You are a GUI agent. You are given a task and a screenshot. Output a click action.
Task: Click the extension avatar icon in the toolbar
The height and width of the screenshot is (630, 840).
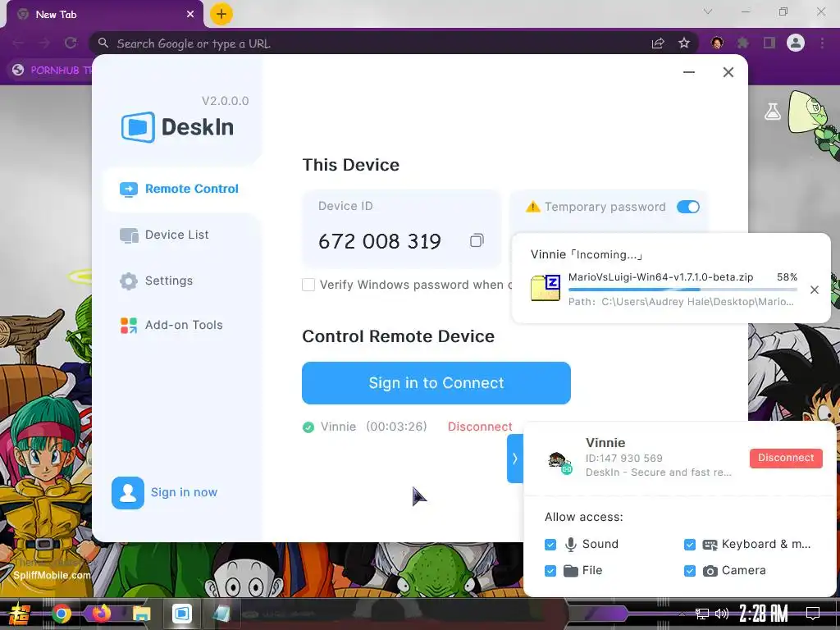(717, 43)
